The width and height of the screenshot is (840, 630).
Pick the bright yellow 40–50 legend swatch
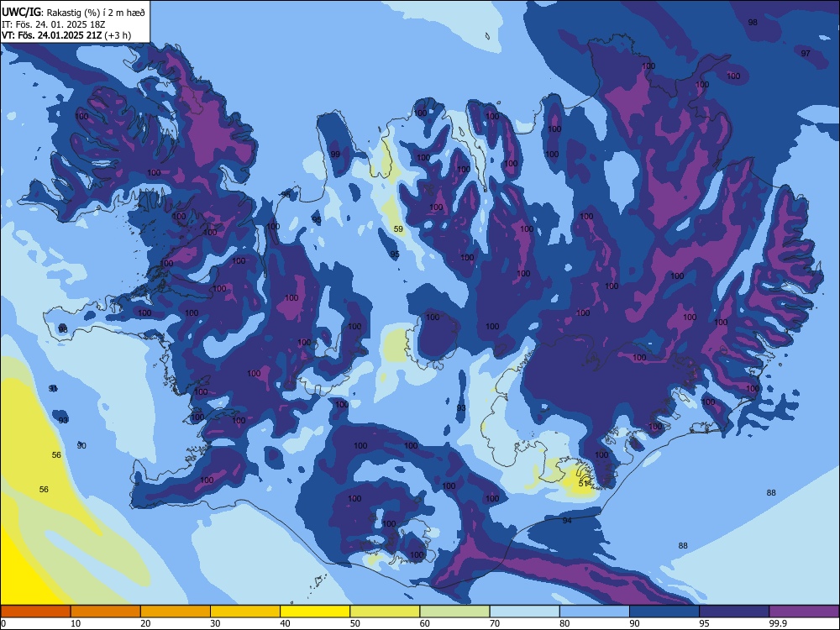point(315,612)
